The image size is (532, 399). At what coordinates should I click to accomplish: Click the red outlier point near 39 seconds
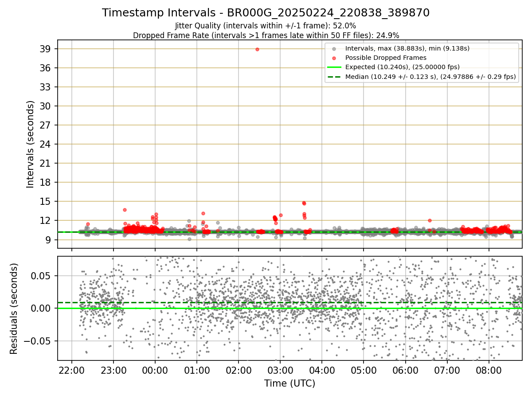click(257, 49)
